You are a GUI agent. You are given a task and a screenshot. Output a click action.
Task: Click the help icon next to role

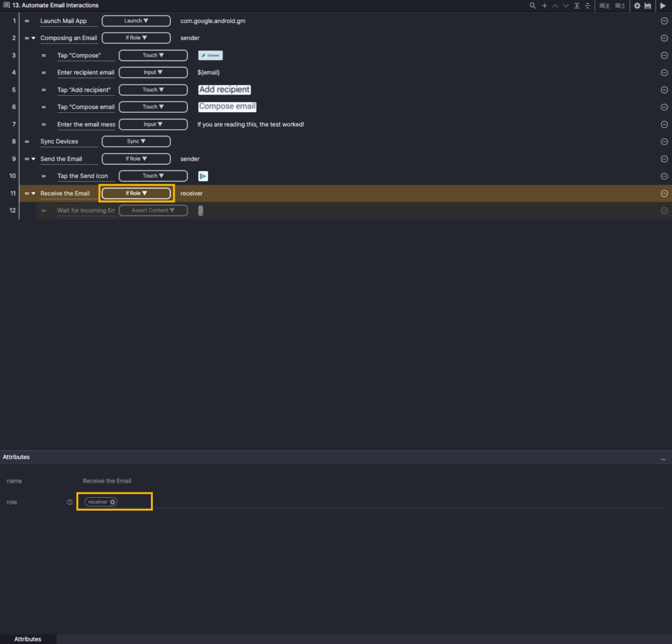pos(70,502)
